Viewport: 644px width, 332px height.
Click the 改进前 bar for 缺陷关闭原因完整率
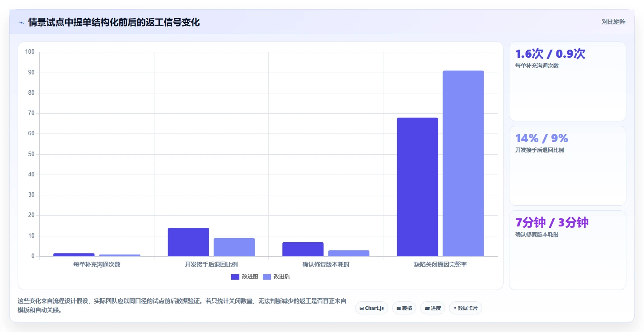(x=417, y=187)
